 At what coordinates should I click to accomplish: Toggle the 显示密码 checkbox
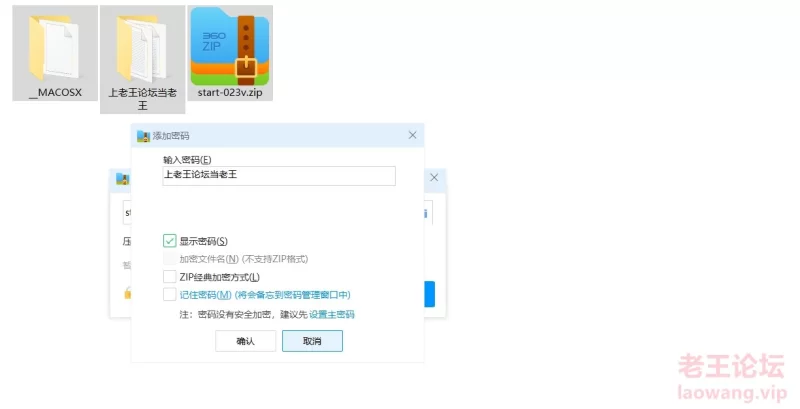point(169,241)
